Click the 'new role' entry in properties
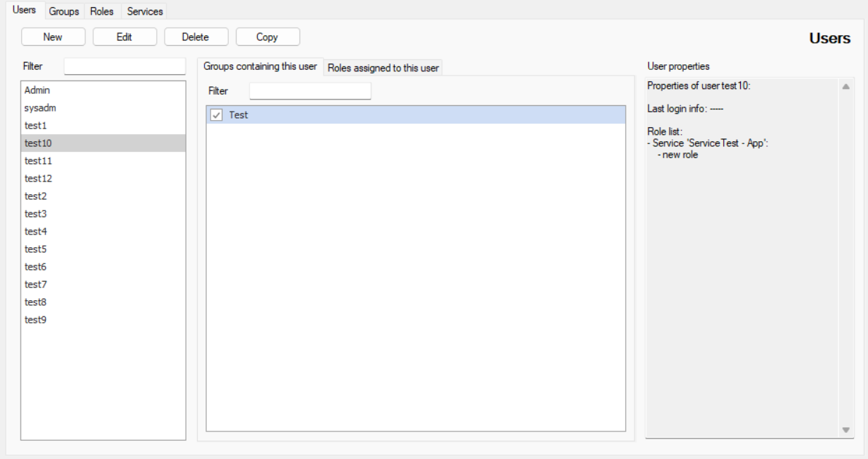The height and width of the screenshot is (459, 868). point(678,155)
